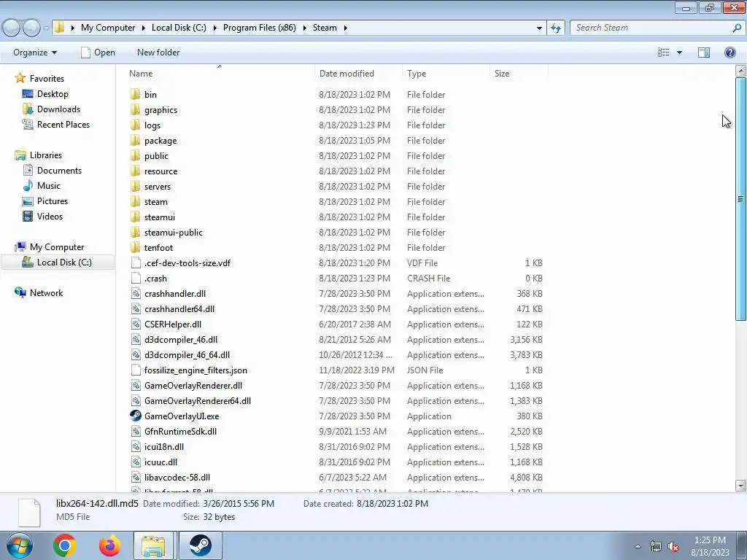Image resolution: width=747 pixels, height=560 pixels.
Task: Open Google Chrome from the taskbar
Action: tap(65, 545)
